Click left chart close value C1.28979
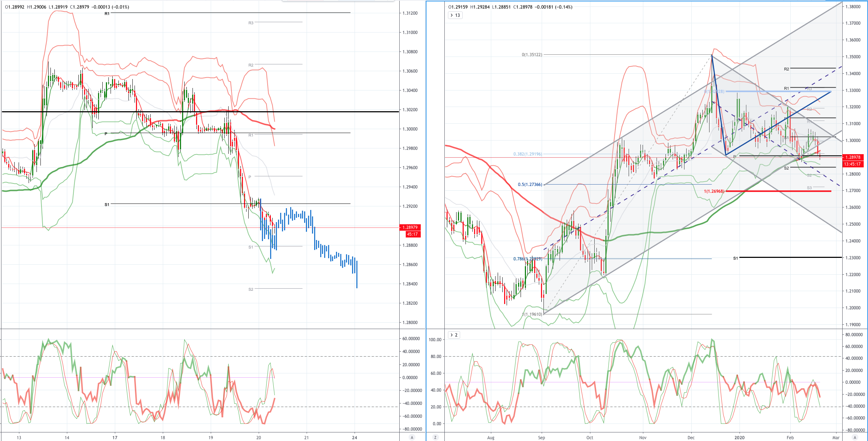This screenshot has width=868, height=441. tap(79, 7)
